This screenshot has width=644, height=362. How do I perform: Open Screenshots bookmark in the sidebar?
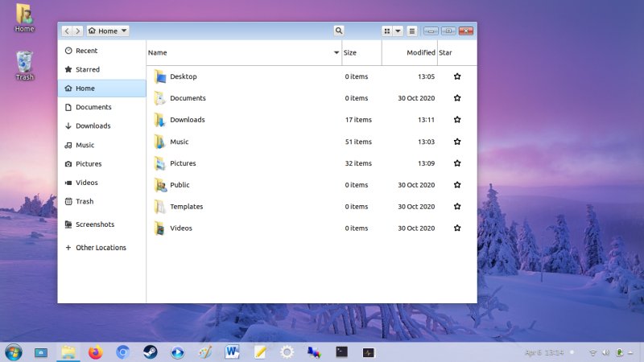point(102,224)
